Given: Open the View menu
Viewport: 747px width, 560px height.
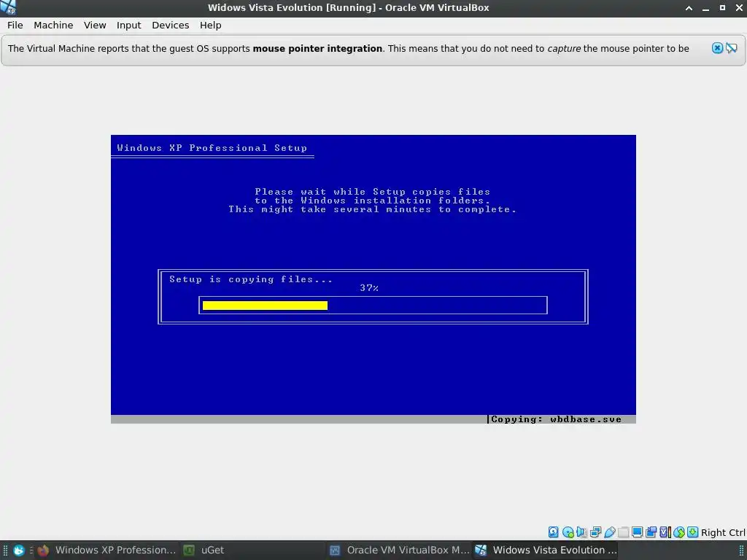Looking at the screenshot, I should tap(95, 26).
